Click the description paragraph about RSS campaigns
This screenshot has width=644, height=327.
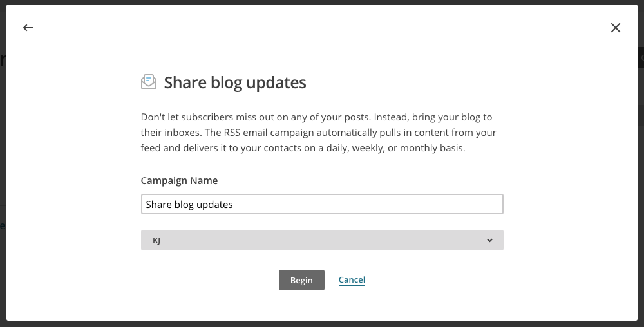tap(318, 133)
